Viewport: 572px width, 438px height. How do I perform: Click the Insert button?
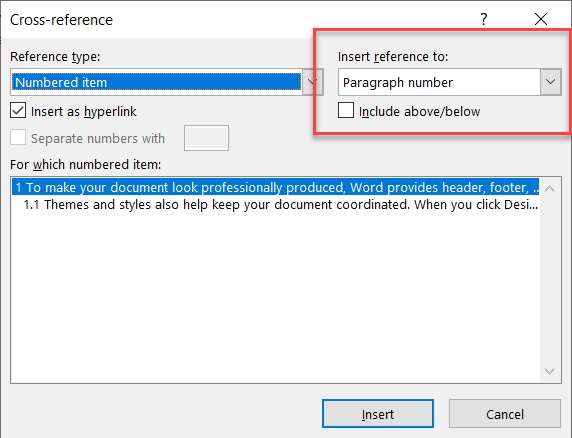(x=378, y=414)
